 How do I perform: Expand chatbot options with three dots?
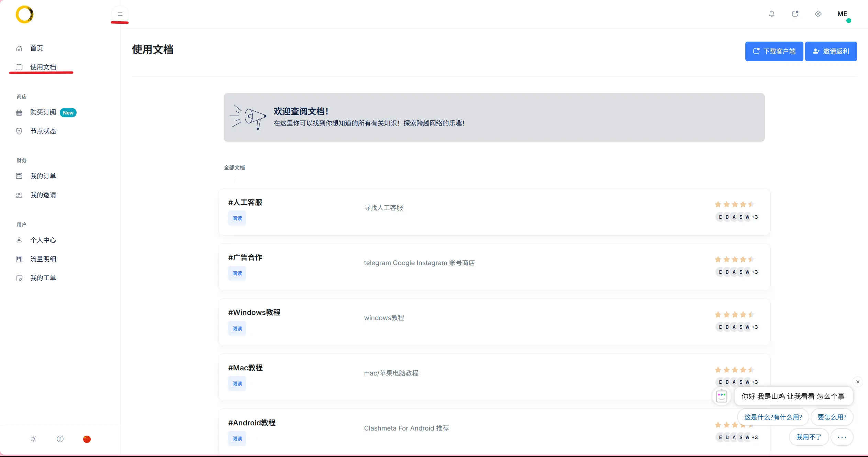click(842, 437)
